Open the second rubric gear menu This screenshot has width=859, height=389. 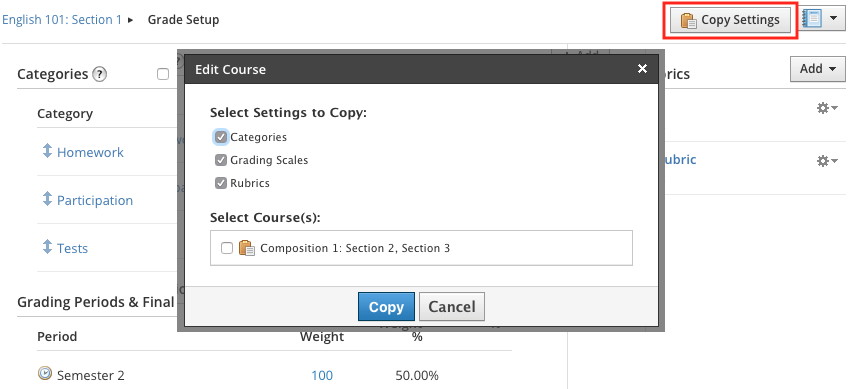tap(827, 161)
